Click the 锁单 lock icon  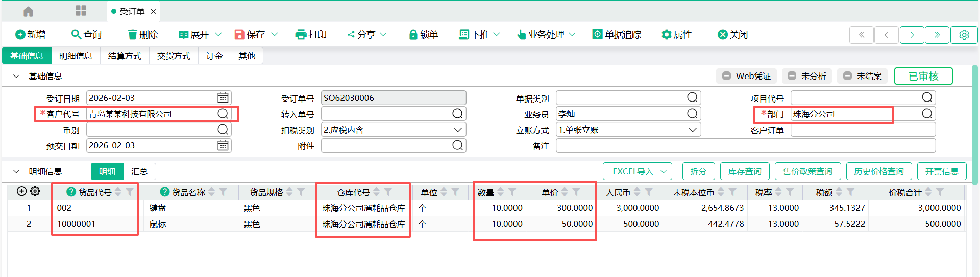tap(413, 35)
